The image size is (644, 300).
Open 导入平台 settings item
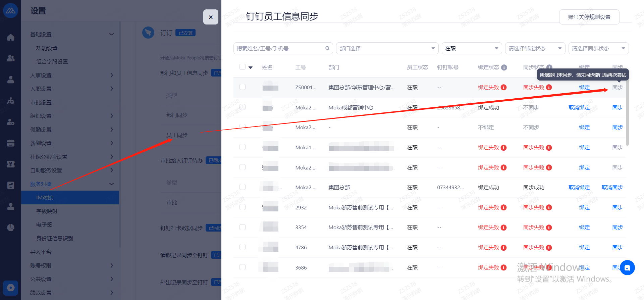(x=41, y=252)
